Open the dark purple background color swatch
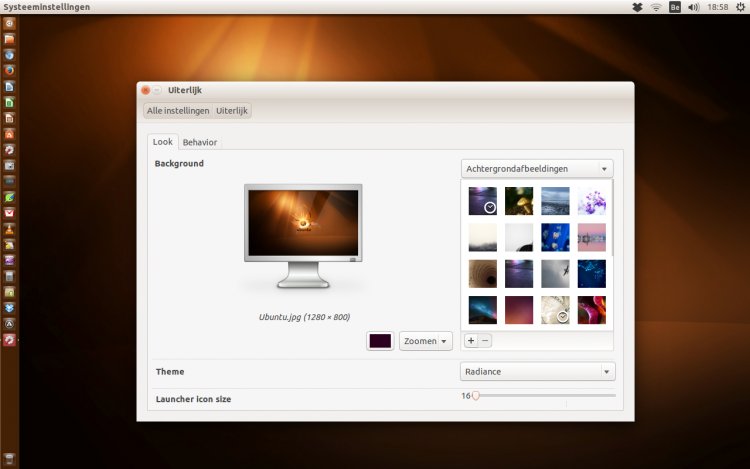750x469 pixels. (x=380, y=341)
